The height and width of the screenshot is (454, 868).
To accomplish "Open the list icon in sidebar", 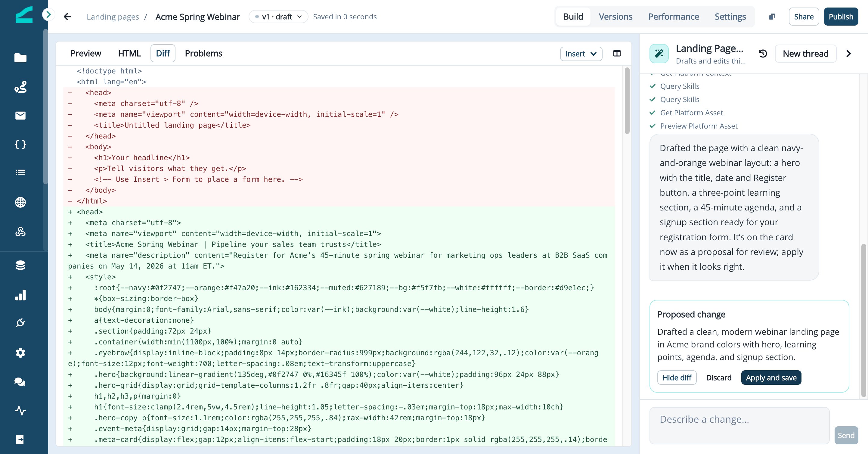I will pyautogui.click(x=20, y=172).
